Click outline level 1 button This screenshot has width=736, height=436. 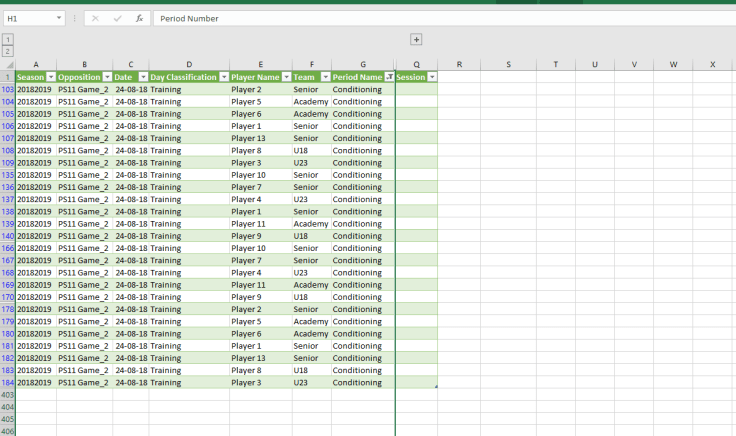tap(8, 39)
